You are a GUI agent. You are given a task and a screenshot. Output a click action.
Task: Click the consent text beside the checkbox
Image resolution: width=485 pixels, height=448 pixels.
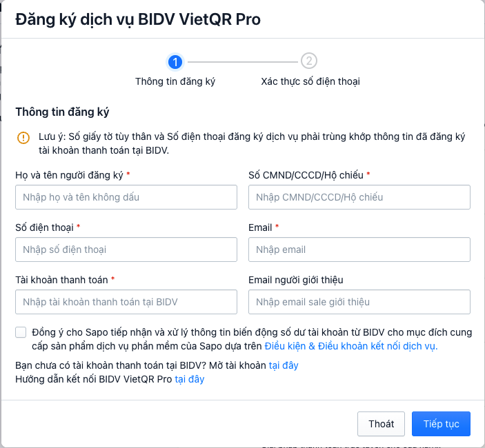pos(252,339)
